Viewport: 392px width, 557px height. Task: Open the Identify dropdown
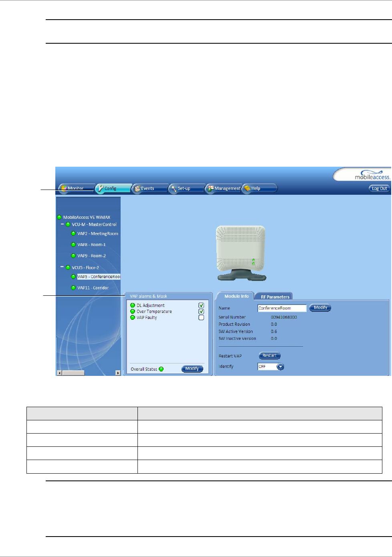click(280, 367)
